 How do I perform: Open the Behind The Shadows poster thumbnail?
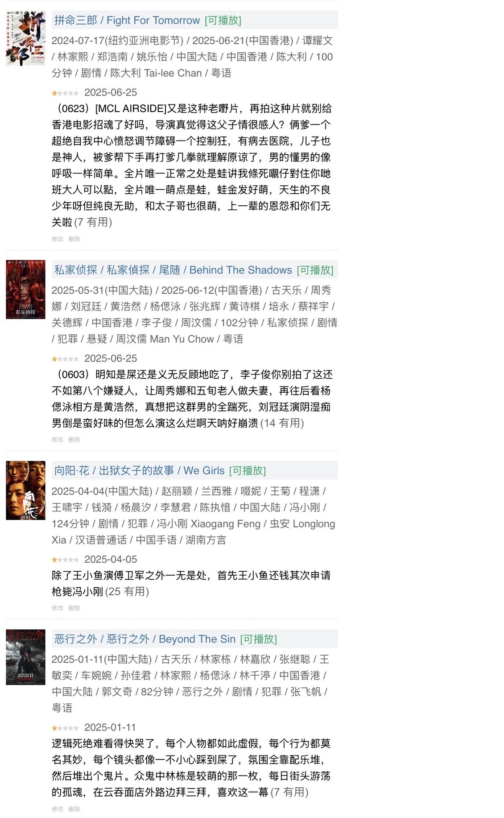click(x=25, y=290)
